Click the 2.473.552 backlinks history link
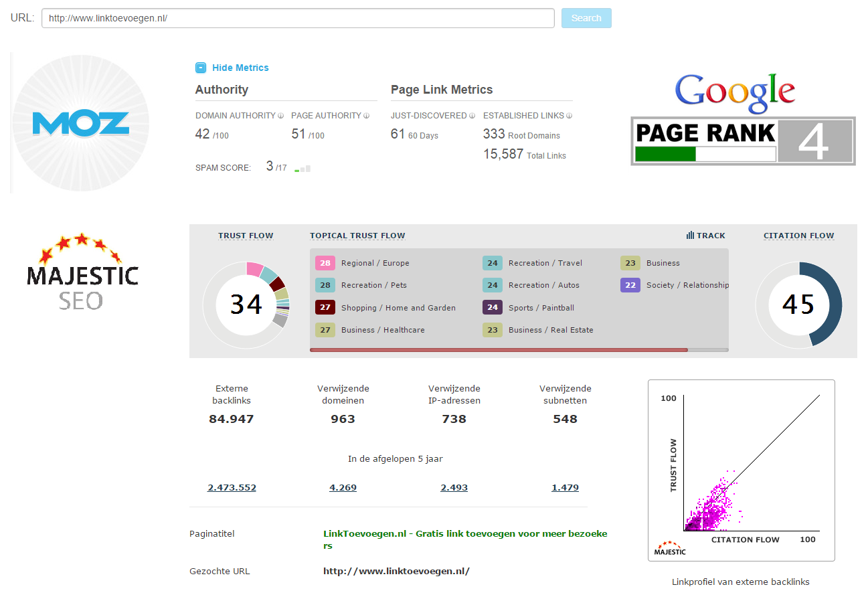 (x=232, y=488)
